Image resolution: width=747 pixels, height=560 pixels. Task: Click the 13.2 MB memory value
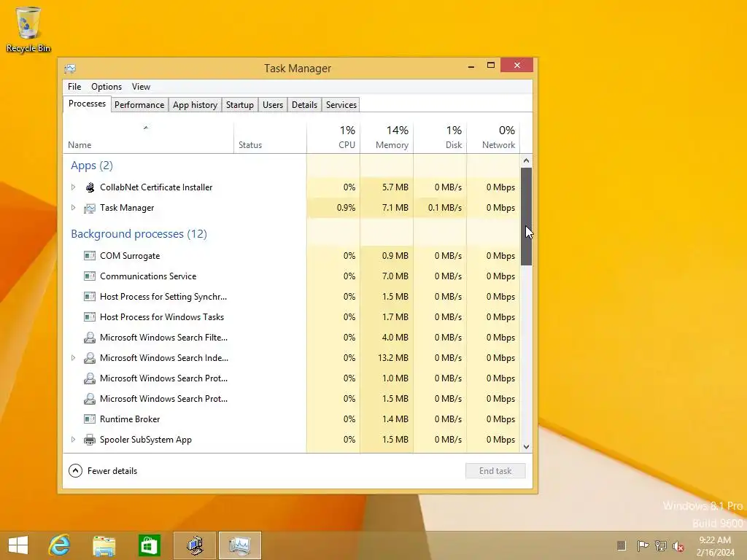(x=393, y=357)
